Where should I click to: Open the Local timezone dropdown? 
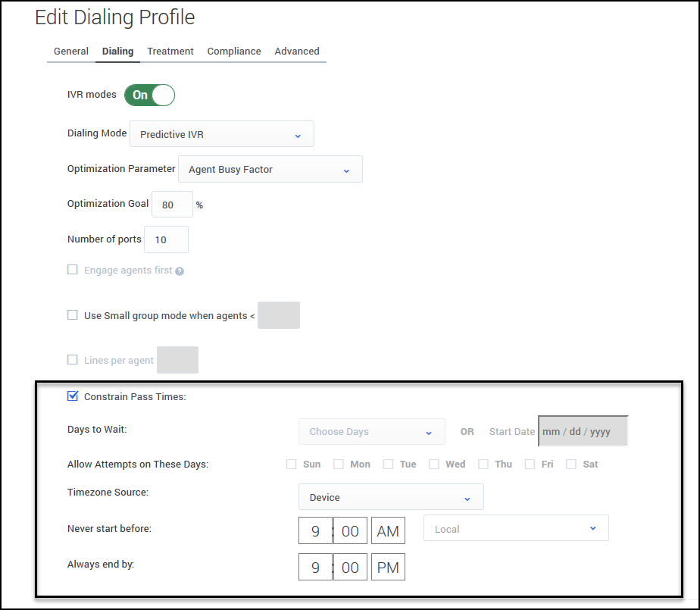point(516,529)
